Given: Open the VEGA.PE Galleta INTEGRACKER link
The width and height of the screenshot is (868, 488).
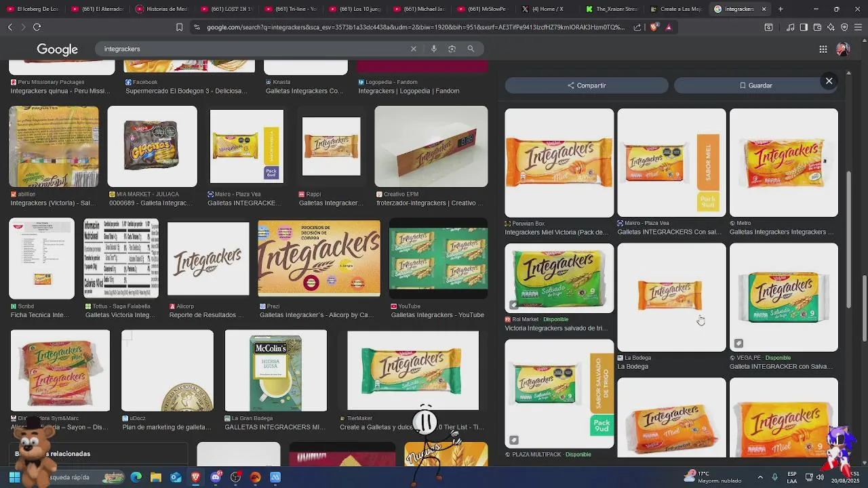Looking at the screenshot, I should 781,367.
